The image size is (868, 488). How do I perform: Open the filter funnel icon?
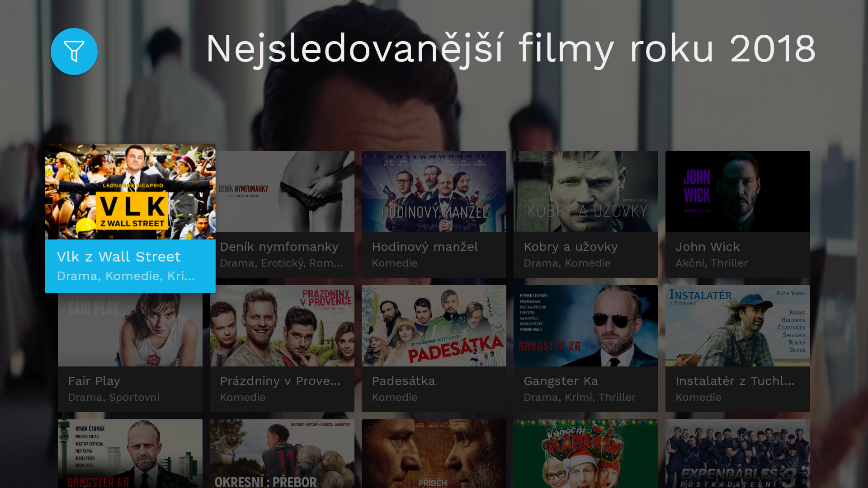pyautogui.click(x=74, y=52)
